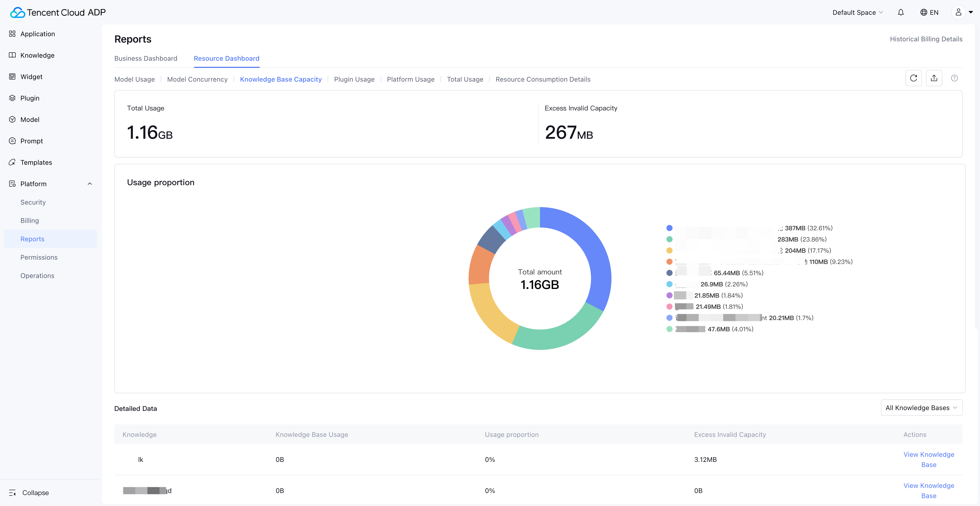
Task: Select the Model Concurrency sub-tab
Action: point(197,79)
